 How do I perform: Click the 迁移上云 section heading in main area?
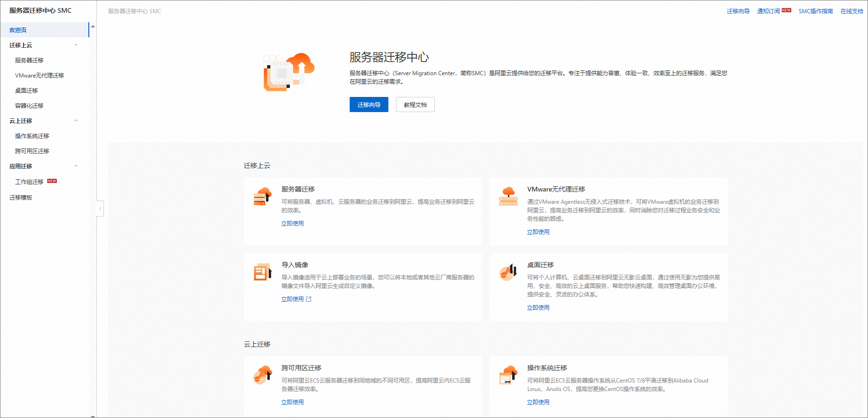pos(257,165)
